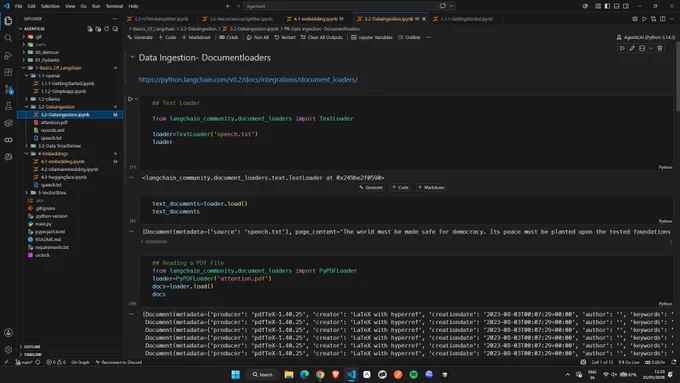Launch Chrome from the taskbar

click(320, 374)
